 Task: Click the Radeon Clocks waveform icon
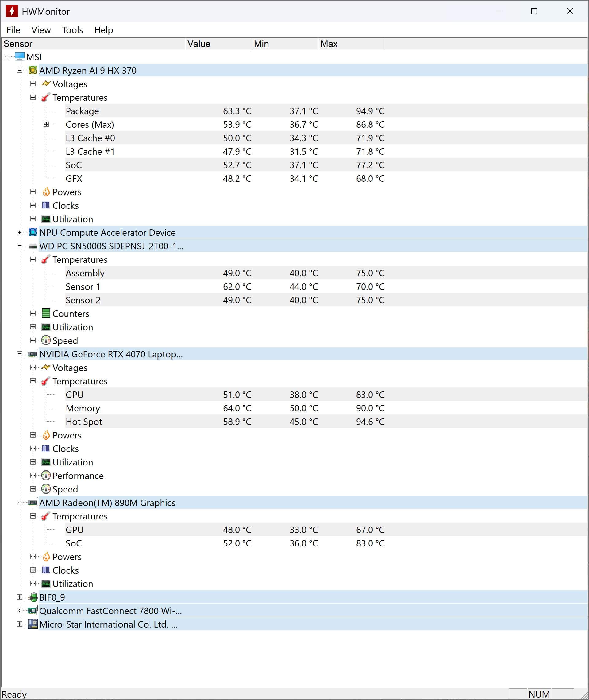pyautogui.click(x=46, y=570)
